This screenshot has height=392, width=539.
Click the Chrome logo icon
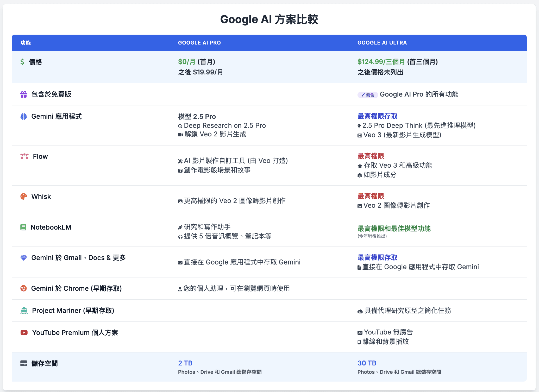coord(24,288)
